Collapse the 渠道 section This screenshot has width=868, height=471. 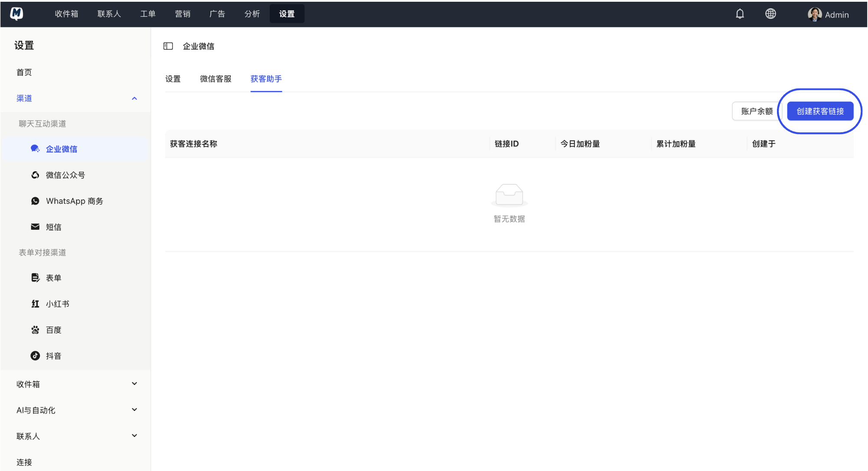[x=134, y=98]
